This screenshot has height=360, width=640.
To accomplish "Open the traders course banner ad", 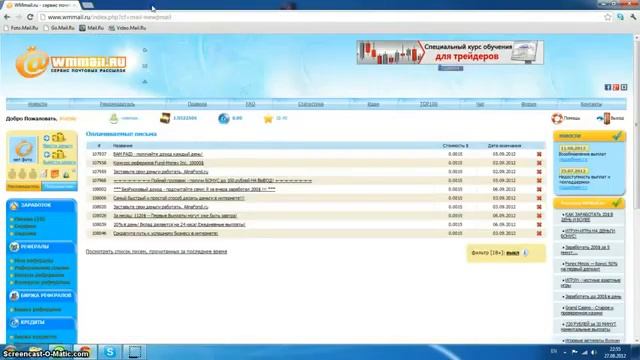I will [450, 52].
